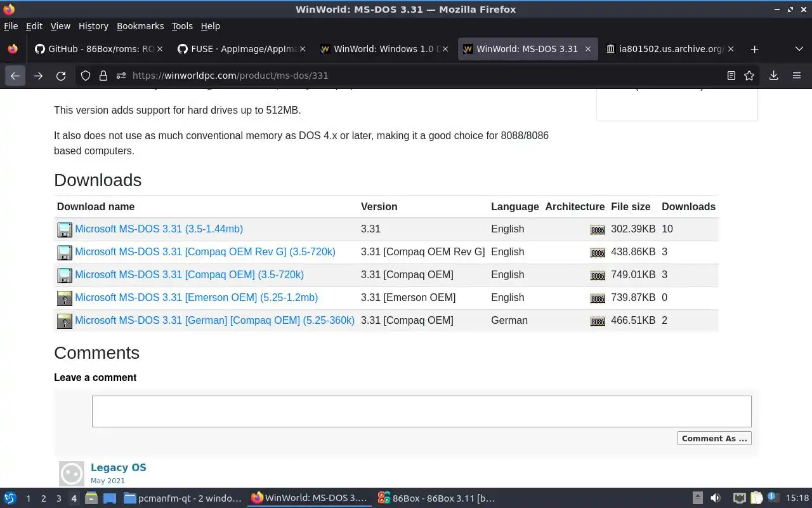This screenshot has height=508, width=812.
Task: Click the URL address bar
Action: [x=419, y=76]
